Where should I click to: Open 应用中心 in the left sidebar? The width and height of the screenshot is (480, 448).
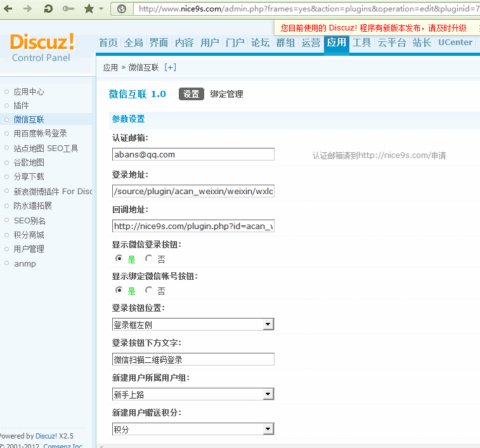pyautogui.click(x=29, y=91)
